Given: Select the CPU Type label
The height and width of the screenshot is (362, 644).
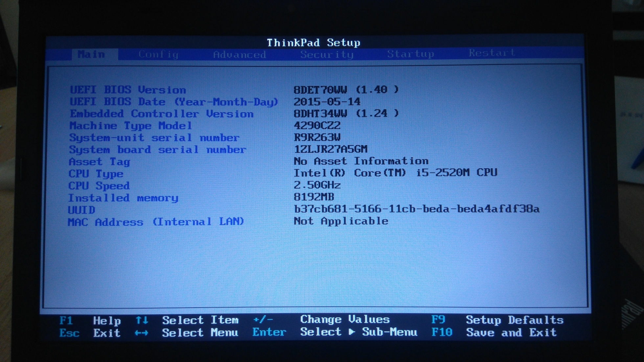Looking at the screenshot, I should tap(96, 174).
